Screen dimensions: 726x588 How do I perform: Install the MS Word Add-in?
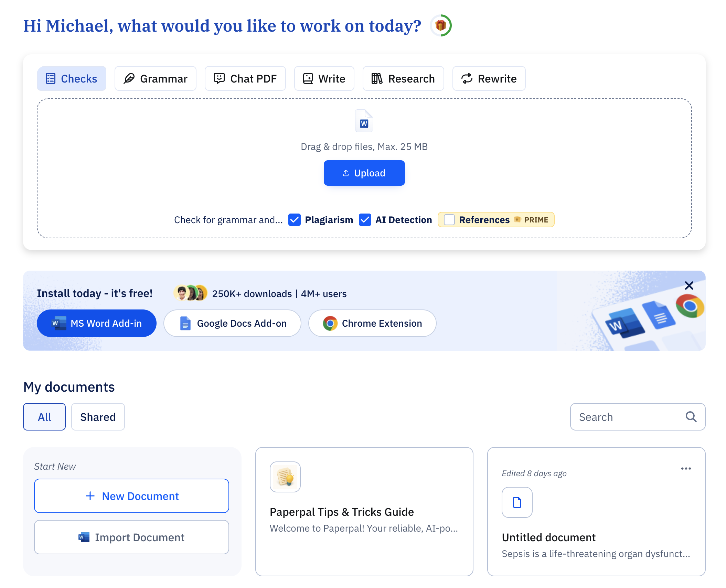[97, 323]
